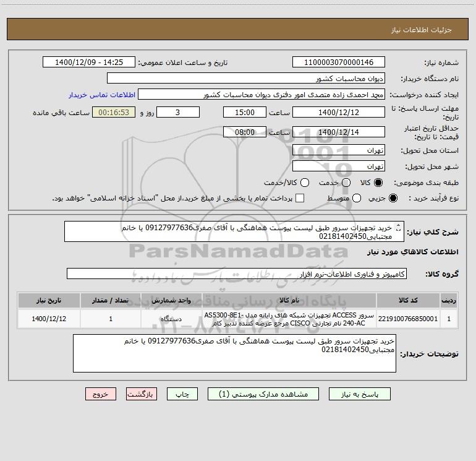The image size is (476, 461).
Task: Click the price validity date 1400/12/14 field
Action: [339, 132]
